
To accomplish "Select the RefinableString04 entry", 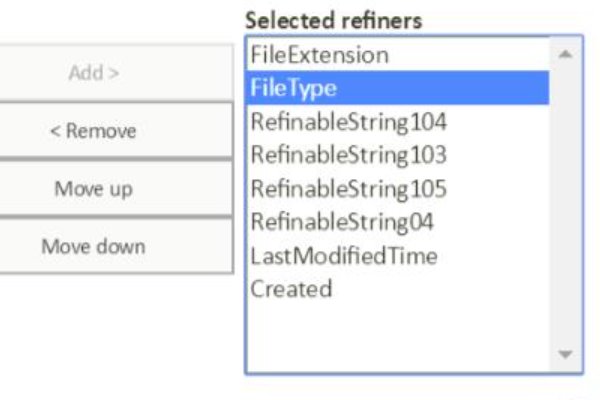I will tap(342, 222).
